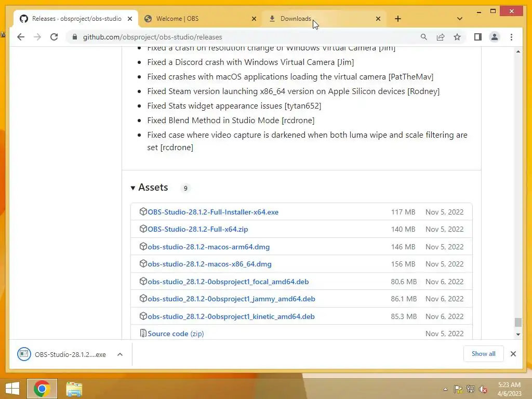Image resolution: width=532 pixels, height=399 pixels.
Task: Expand options chevron for downloaded OBS exe
Action: (120, 354)
